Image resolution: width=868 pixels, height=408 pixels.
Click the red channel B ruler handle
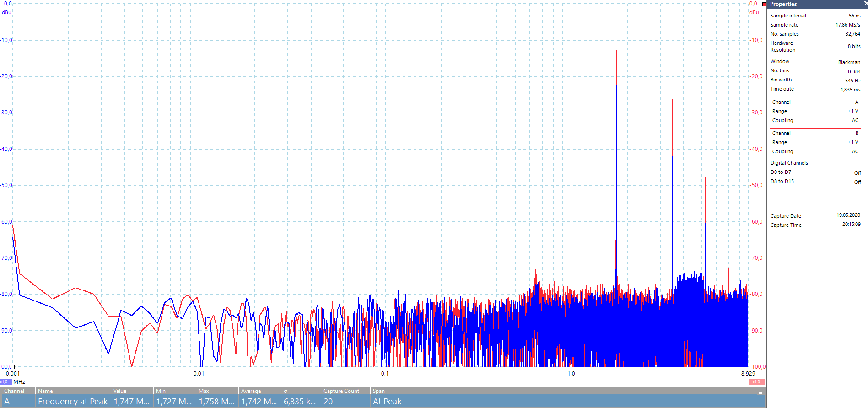[764, 4]
